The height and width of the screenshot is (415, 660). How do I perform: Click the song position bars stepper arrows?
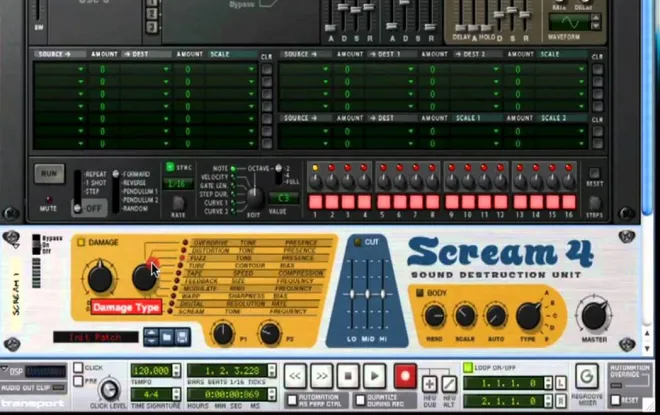272,370
